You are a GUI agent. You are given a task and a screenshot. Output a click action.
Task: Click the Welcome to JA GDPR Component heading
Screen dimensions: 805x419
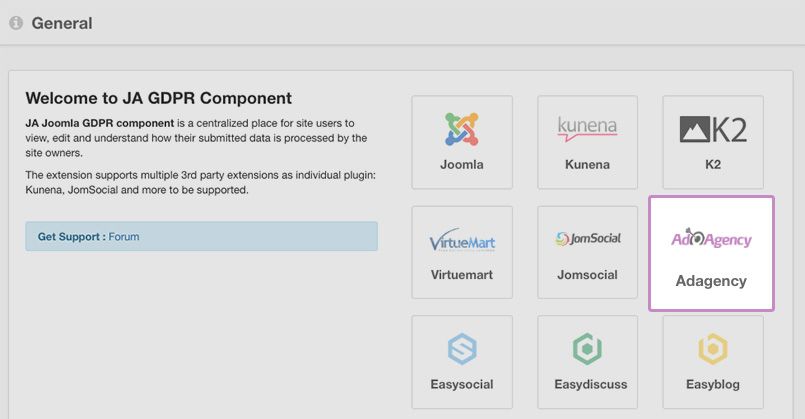click(x=159, y=98)
